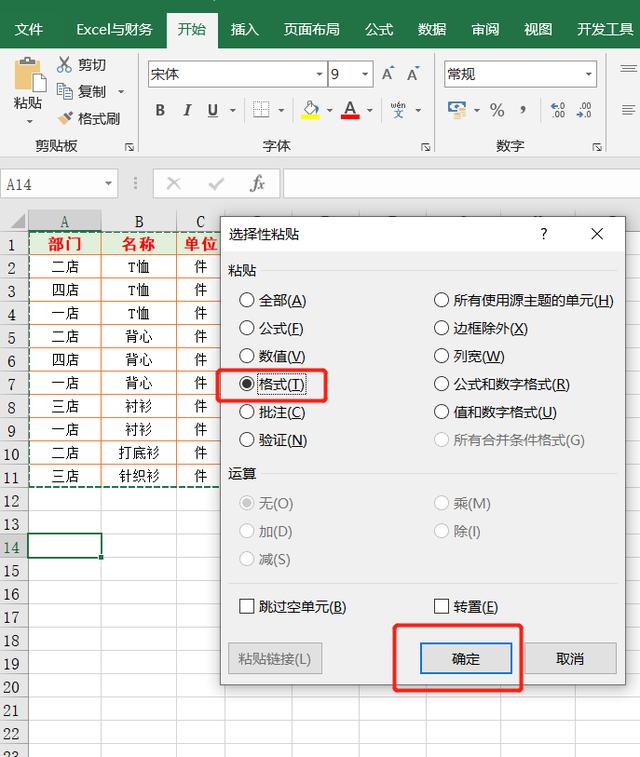Screen dimensions: 640x757
Task: Expand the Copy dropdown arrow
Action: point(121,91)
